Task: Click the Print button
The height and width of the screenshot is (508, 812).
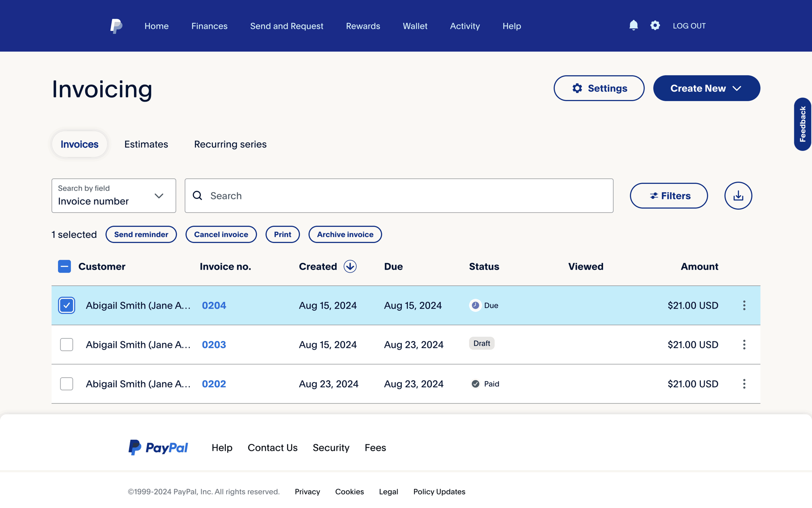Action: coord(283,234)
